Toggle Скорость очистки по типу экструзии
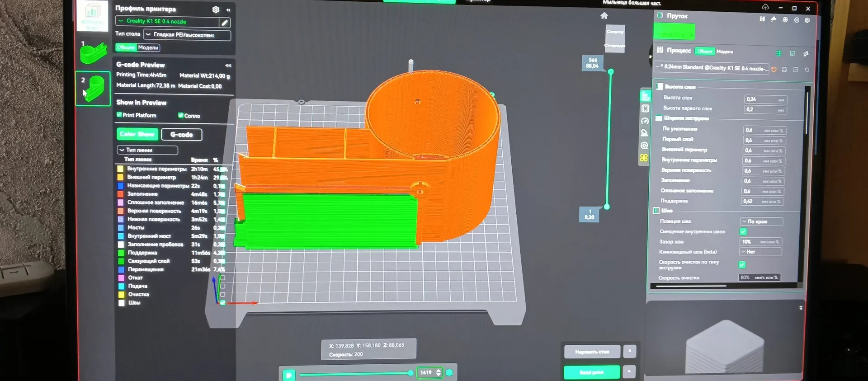Image resolution: width=868 pixels, height=381 pixels. (742, 265)
